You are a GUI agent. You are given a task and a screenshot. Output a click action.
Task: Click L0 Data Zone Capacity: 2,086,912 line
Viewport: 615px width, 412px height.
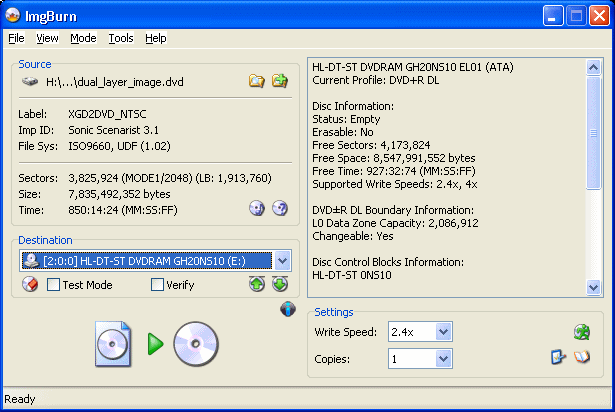coord(395,223)
